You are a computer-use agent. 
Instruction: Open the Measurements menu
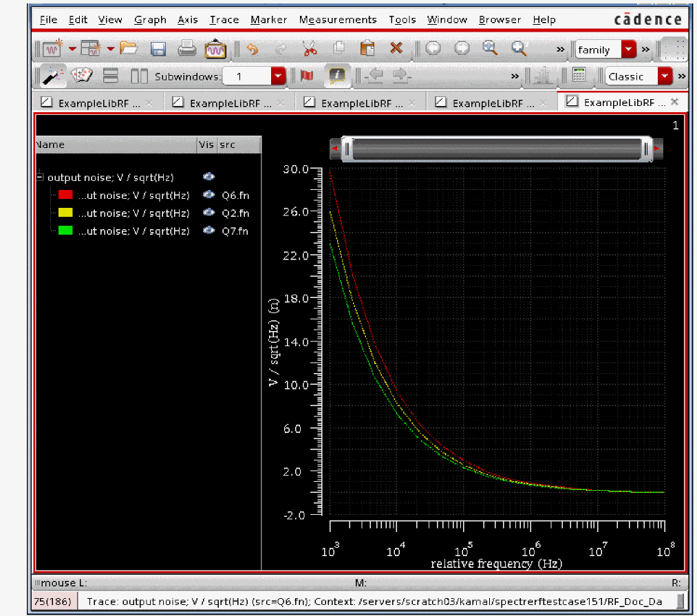click(338, 20)
